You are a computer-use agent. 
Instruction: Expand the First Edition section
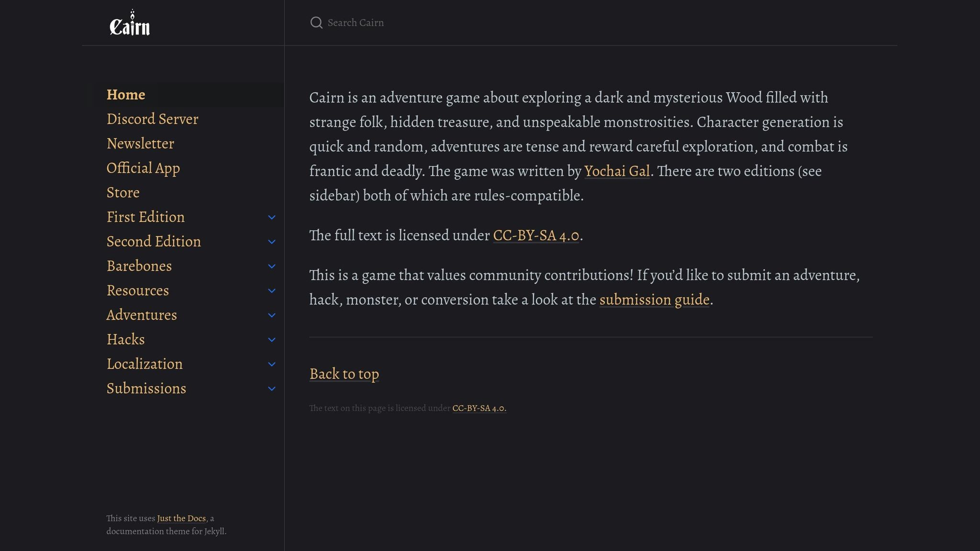(271, 217)
